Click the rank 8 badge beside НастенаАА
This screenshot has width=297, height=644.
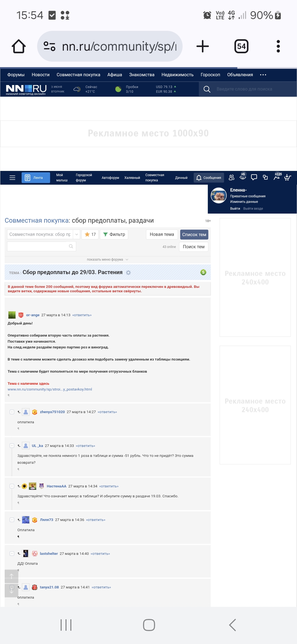point(42,486)
